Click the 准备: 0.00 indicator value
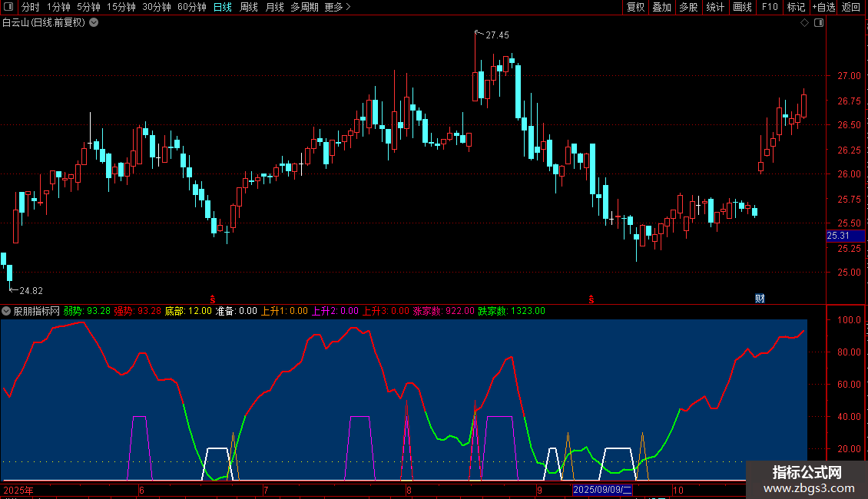 pos(237,311)
